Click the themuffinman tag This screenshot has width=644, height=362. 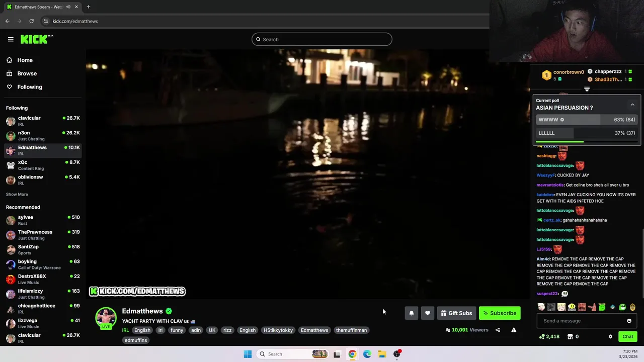click(352, 330)
